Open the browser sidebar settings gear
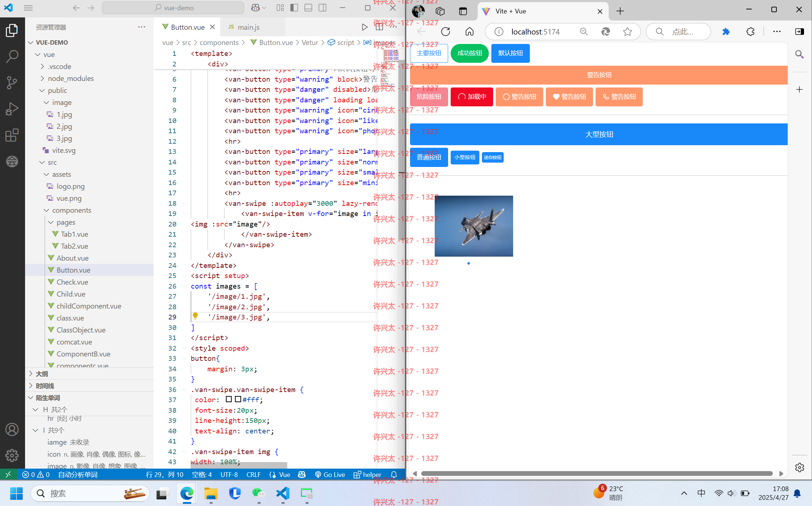 pyautogui.click(x=799, y=468)
